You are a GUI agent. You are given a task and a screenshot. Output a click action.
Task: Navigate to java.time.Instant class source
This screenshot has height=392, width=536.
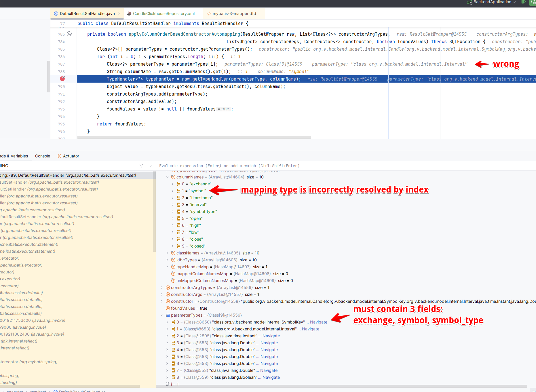coord(271,336)
